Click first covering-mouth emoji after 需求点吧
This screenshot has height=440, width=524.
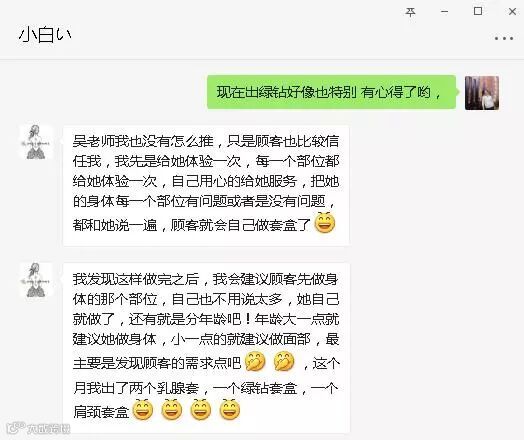coord(255,361)
